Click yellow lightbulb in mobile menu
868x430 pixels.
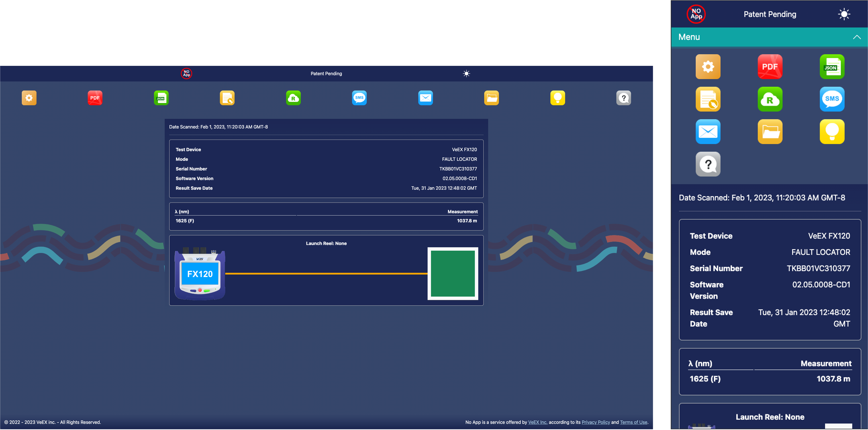coord(832,131)
